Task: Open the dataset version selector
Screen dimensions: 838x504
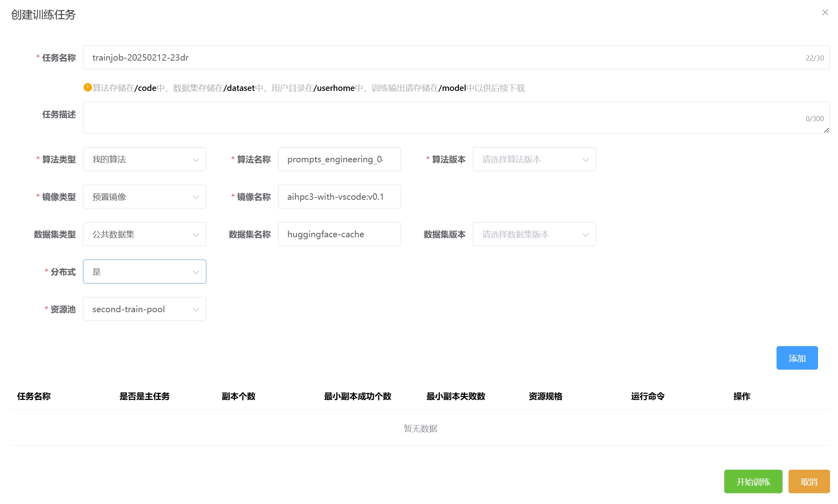Action: 534,234
